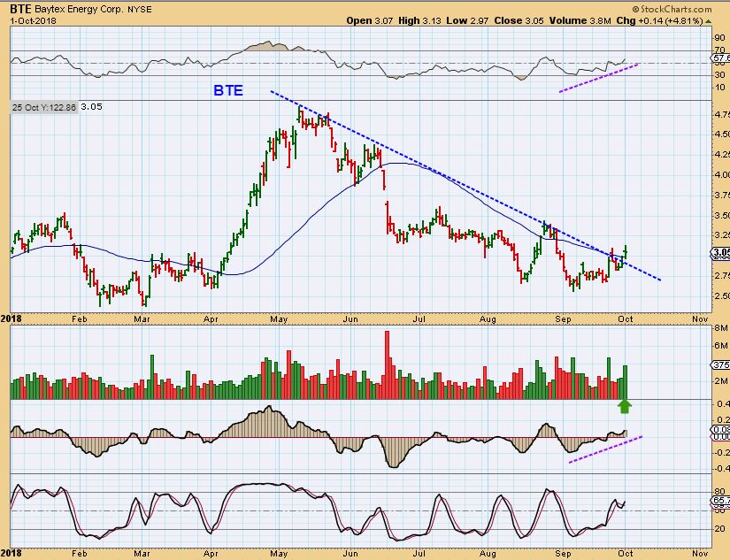Click the 4.50 price axis label
730x560 pixels.
coord(722,134)
